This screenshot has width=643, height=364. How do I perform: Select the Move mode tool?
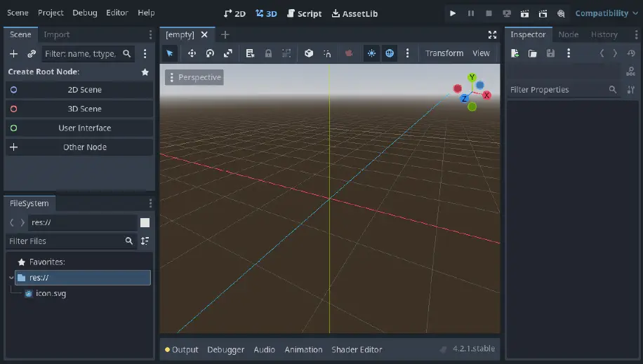click(192, 53)
